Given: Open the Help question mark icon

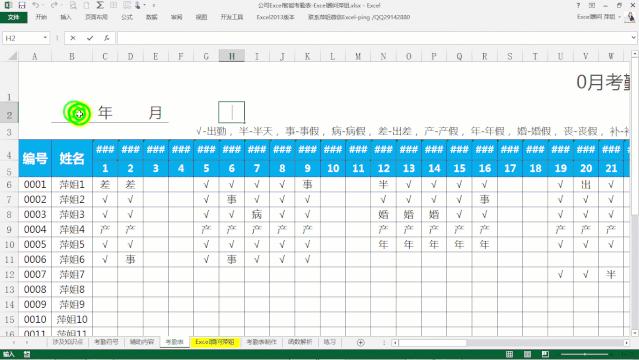Looking at the screenshot, I should coord(578,5).
